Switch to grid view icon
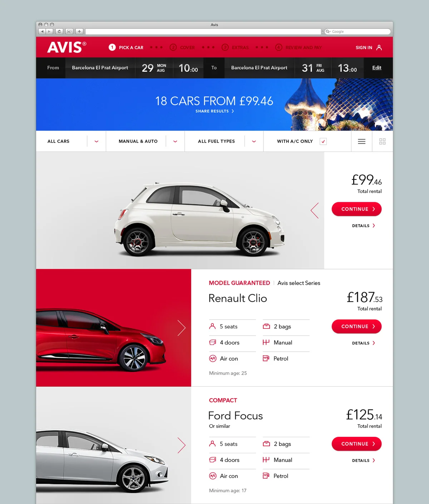 coord(382,142)
